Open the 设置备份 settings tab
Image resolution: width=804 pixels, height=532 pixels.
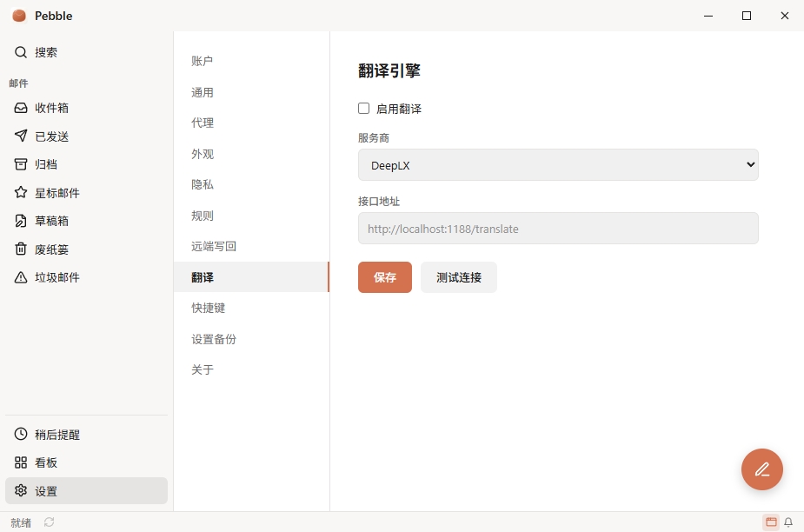tap(251, 339)
